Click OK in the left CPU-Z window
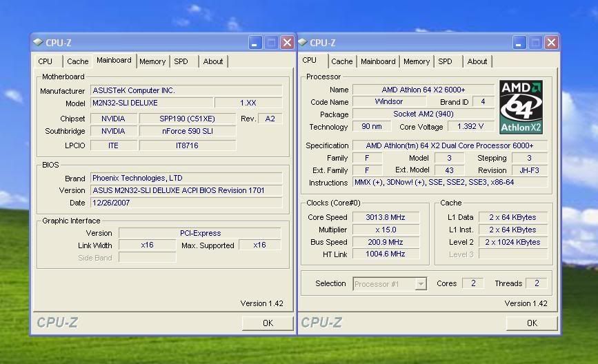This screenshot has width=598, height=364. pos(268,323)
